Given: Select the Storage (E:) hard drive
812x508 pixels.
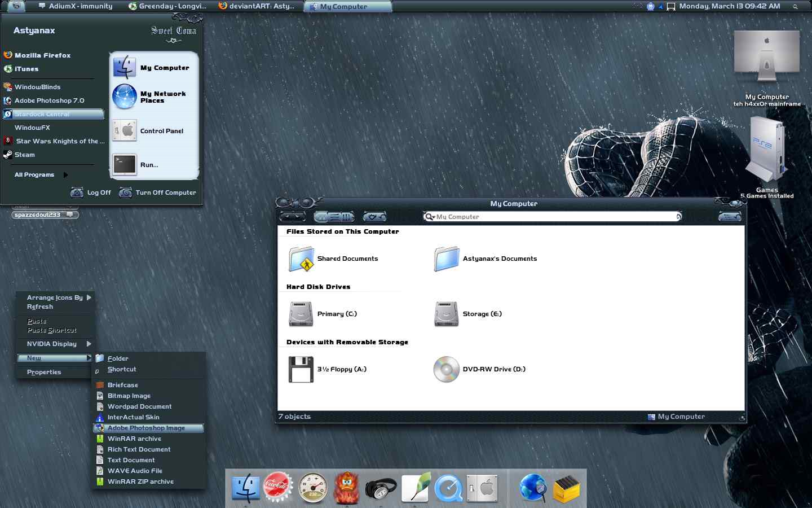Looking at the screenshot, I should [467, 314].
